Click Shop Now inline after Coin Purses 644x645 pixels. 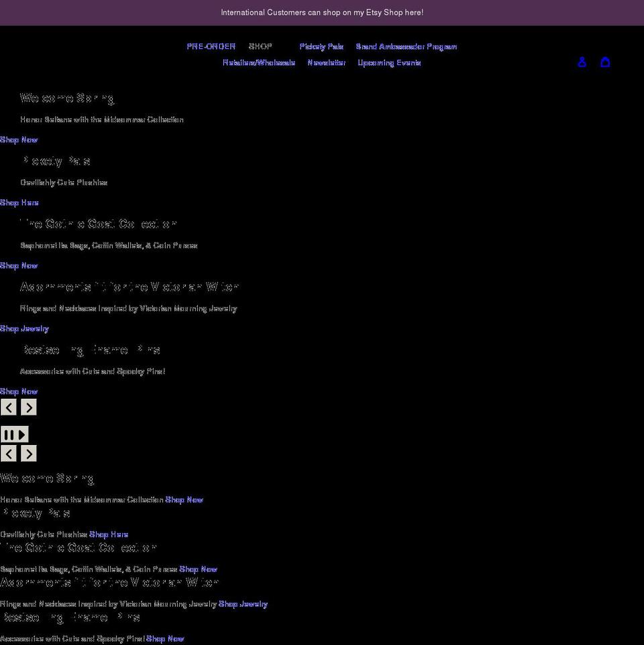198,569
